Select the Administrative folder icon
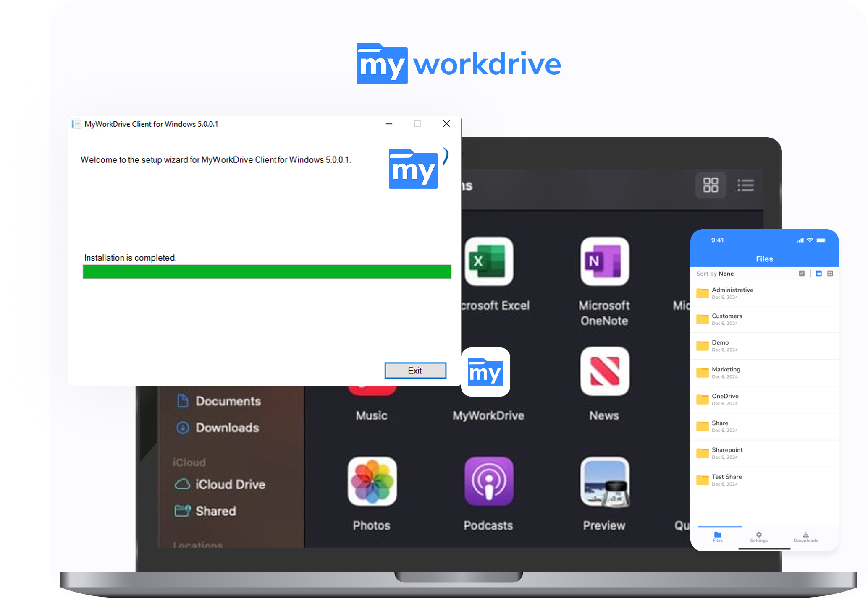 pyautogui.click(x=703, y=293)
